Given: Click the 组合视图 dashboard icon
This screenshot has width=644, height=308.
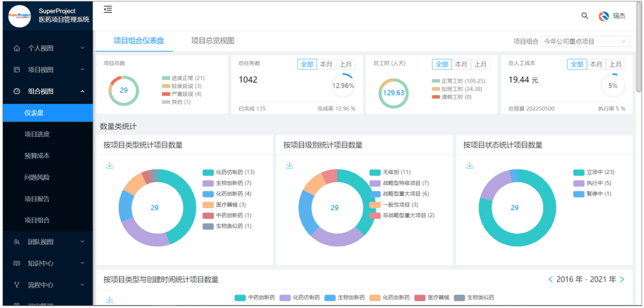Looking at the screenshot, I should coord(17,92).
